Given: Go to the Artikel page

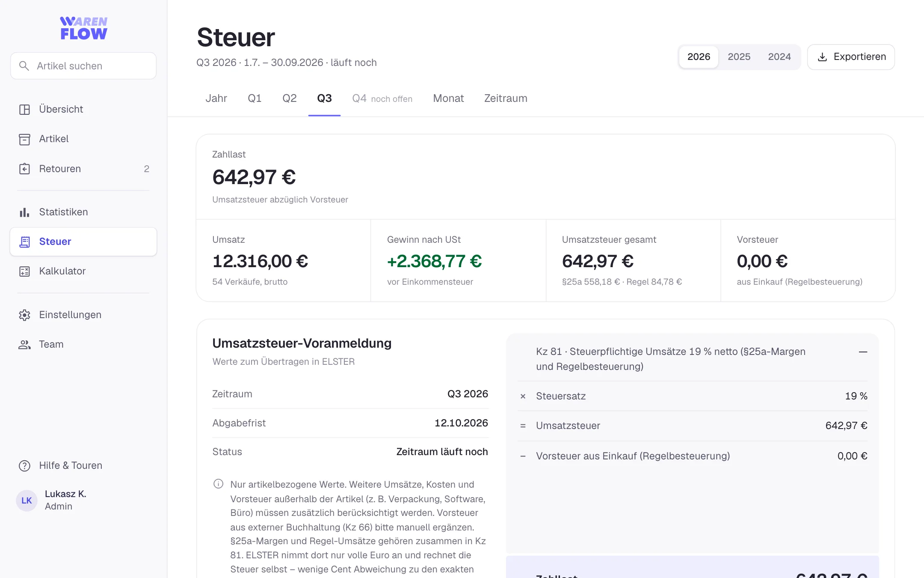Looking at the screenshot, I should click(x=83, y=139).
